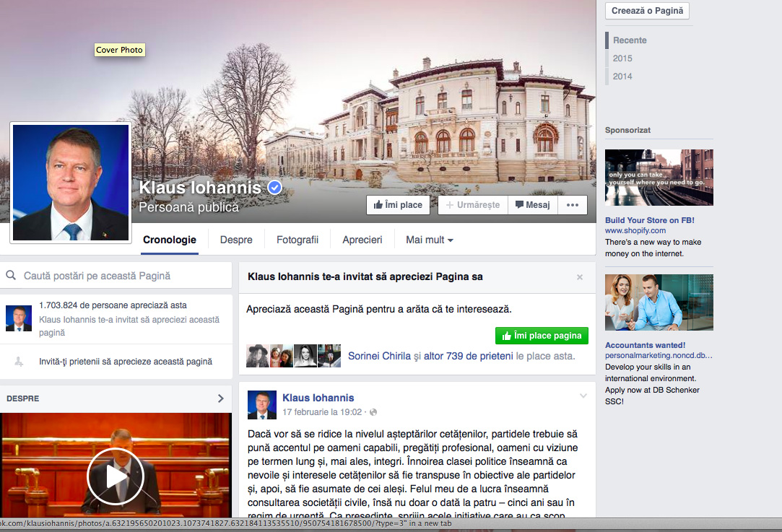Play the video in the Despre section
Screen dimensions: 782x532
[116, 476]
